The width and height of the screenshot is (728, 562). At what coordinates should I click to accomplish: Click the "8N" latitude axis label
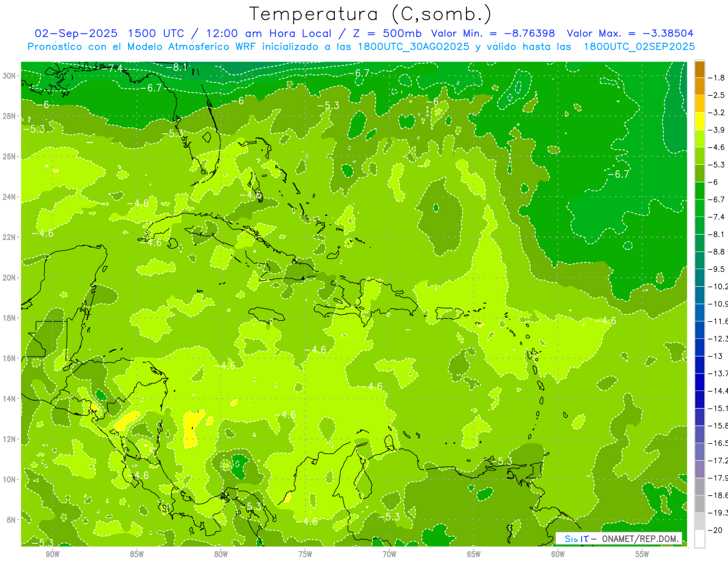point(12,520)
